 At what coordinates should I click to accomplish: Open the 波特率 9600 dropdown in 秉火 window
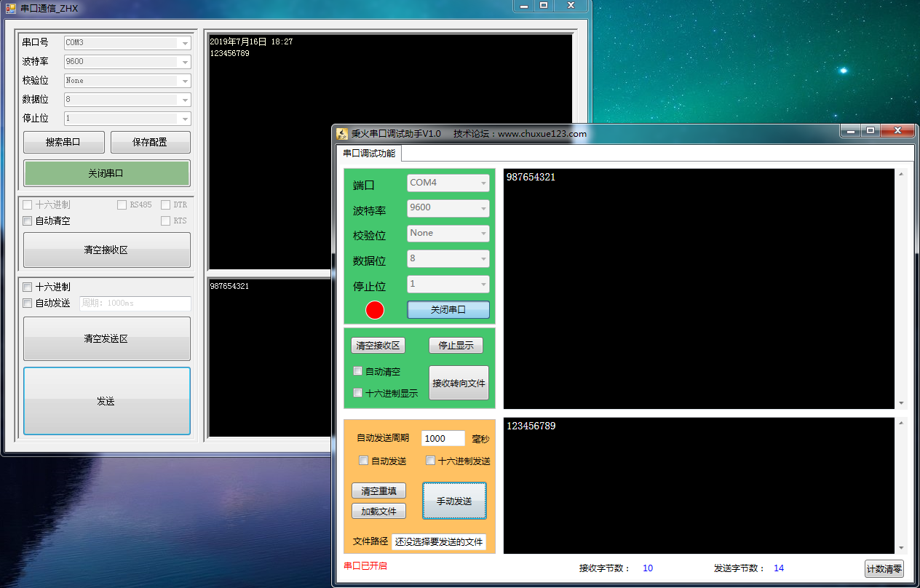[448, 208]
